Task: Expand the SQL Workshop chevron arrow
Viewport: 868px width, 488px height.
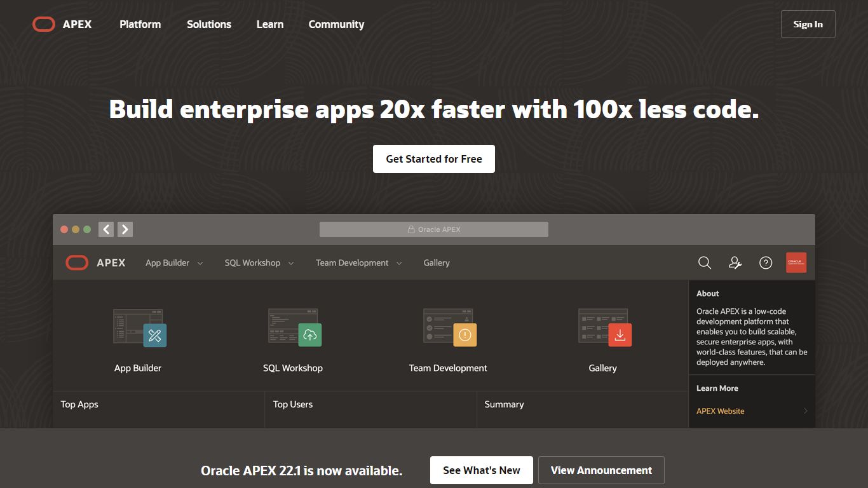Action: pos(291,263)
